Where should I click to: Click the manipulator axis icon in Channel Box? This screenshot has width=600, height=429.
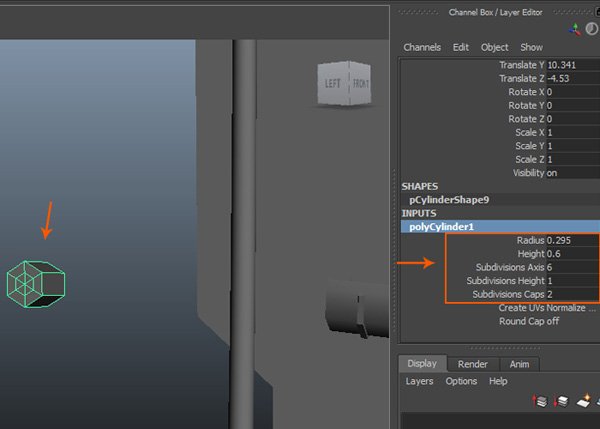point(574,29)
